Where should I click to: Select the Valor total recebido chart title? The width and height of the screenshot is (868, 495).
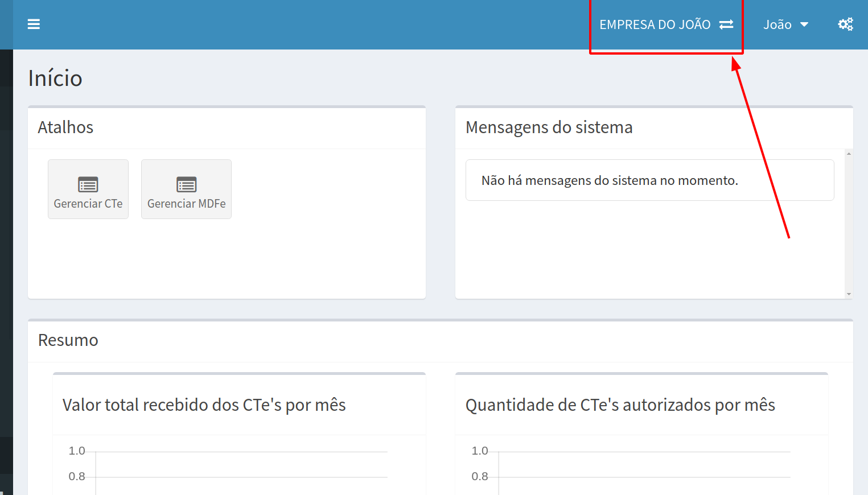pyautogui.click(x=204, y=405)
